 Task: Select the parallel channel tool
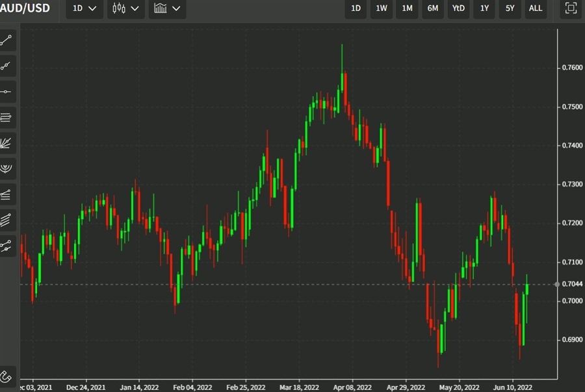[x=6, y=220]
